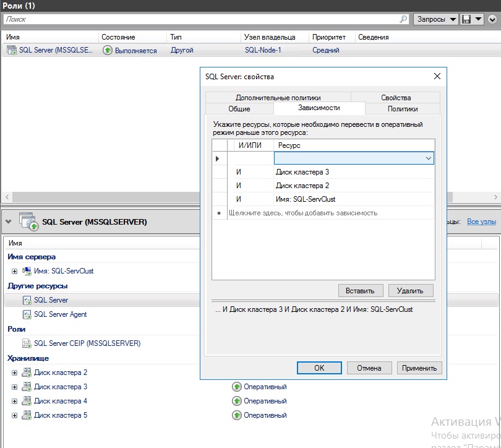
Task: Click the network name icon beside Имя: SQL-ServClust
Action: (x=27, y=271)
